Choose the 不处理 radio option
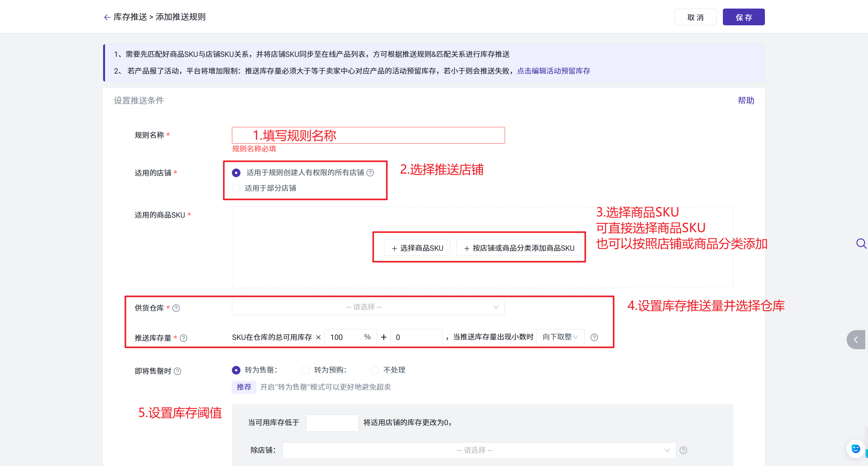This screenshot has height=466, width=868. pyautogui.click(x=375, y=370)
